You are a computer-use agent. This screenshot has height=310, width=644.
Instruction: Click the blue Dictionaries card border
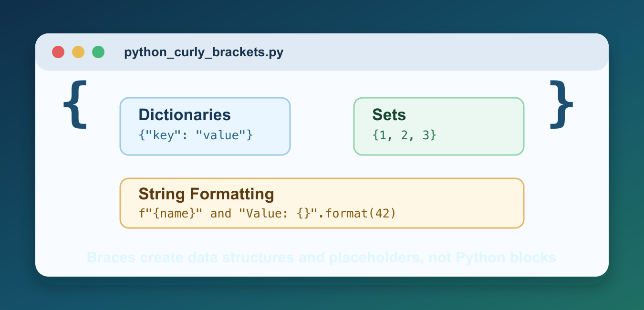pyautogui.click(x=205, y=98)
